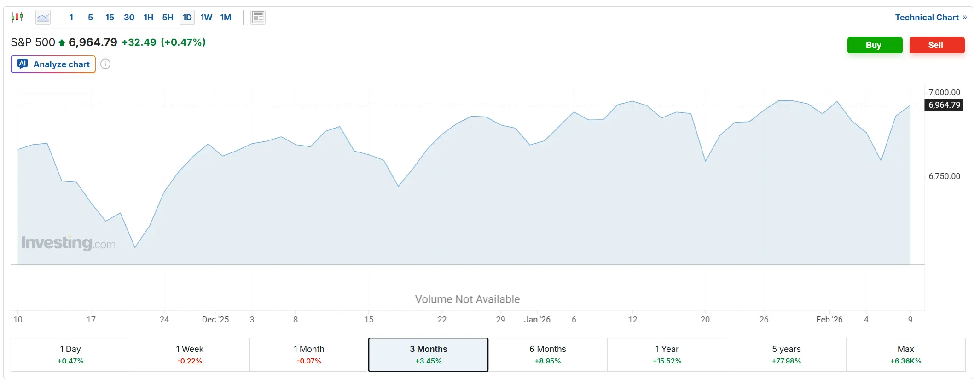This screenshot has height=386, width=980.
Task: Select the 1 Day range tab
Action: 70,354
